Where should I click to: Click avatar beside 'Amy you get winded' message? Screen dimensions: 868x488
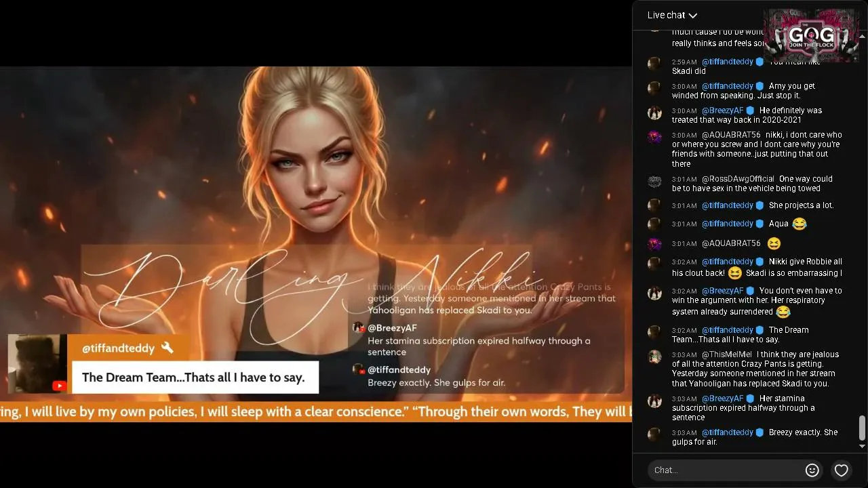coord(654,88)
